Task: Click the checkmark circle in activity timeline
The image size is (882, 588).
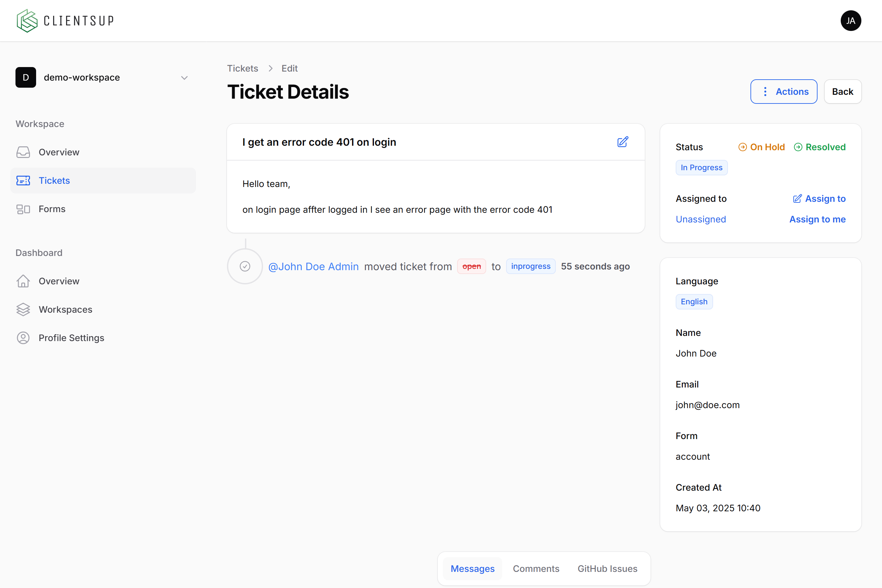Action: tap(245, 266)
